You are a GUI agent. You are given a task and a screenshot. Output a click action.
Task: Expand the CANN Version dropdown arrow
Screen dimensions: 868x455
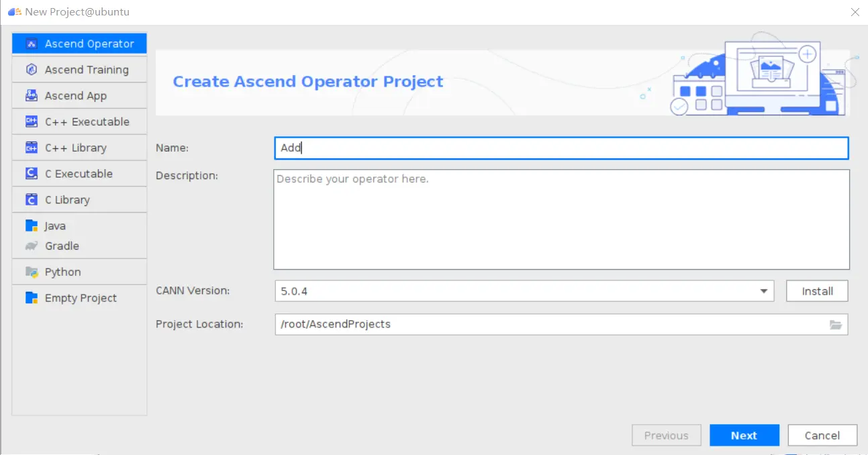(763, 291)
